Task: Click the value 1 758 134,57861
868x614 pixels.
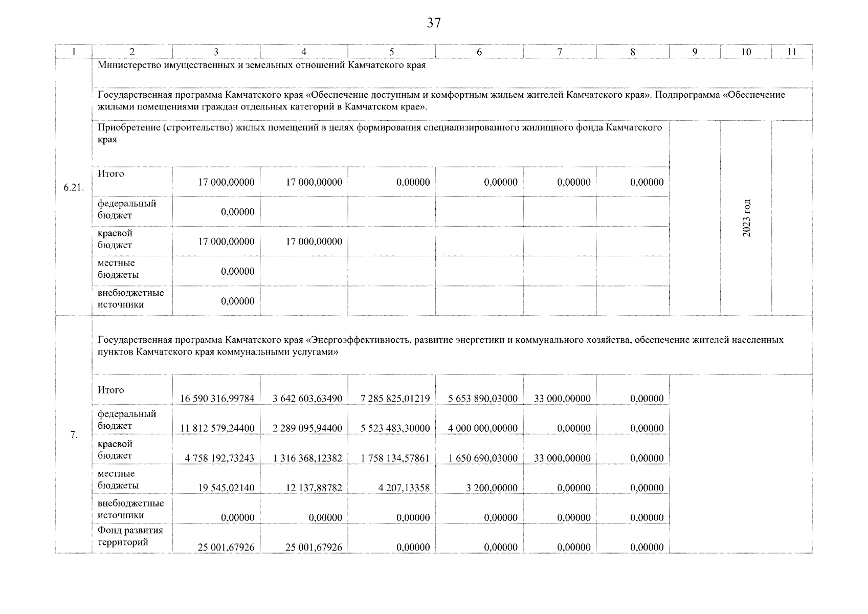Action: pyautogui.click(x=395, y=458)
